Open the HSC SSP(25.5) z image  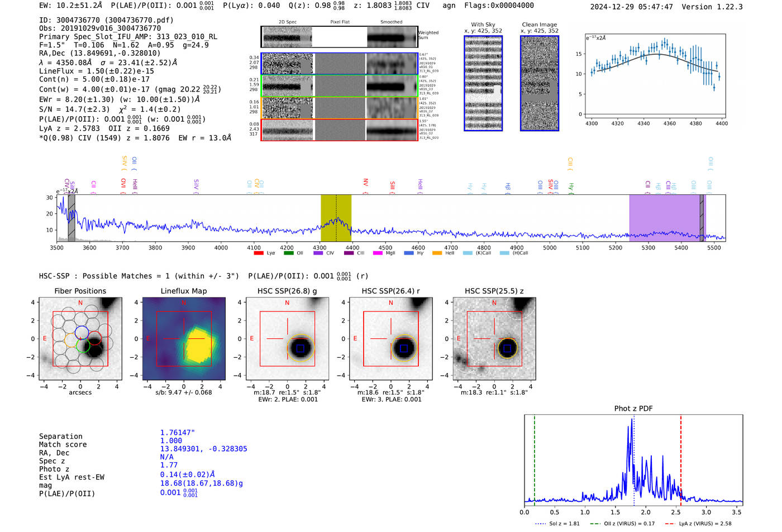coord(494,339)
